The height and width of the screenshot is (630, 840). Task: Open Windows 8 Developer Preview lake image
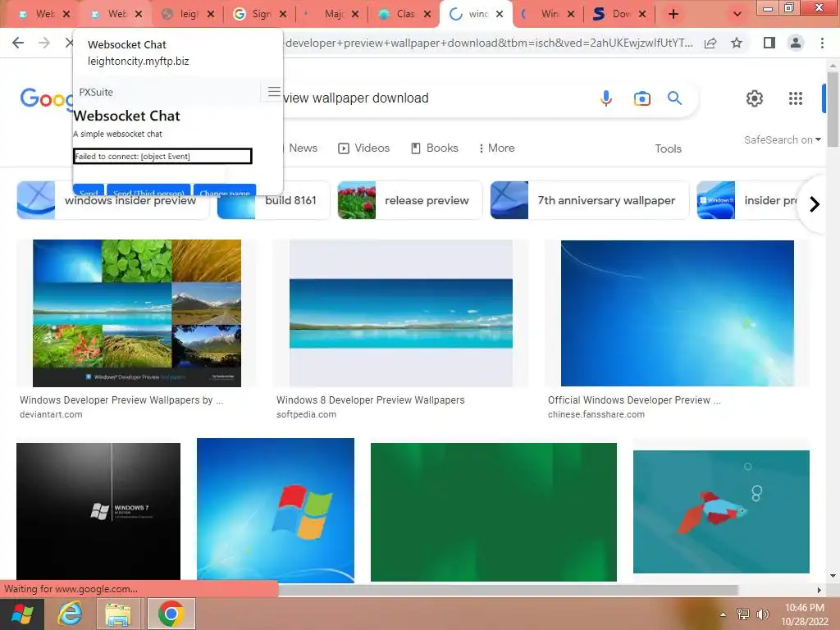[x=400, y=313]
